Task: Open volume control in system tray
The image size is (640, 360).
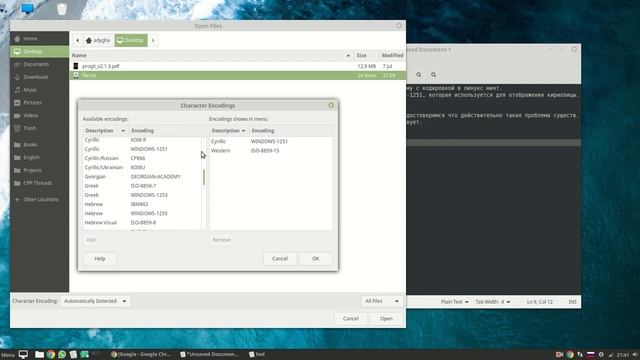Action: point(635,355)
